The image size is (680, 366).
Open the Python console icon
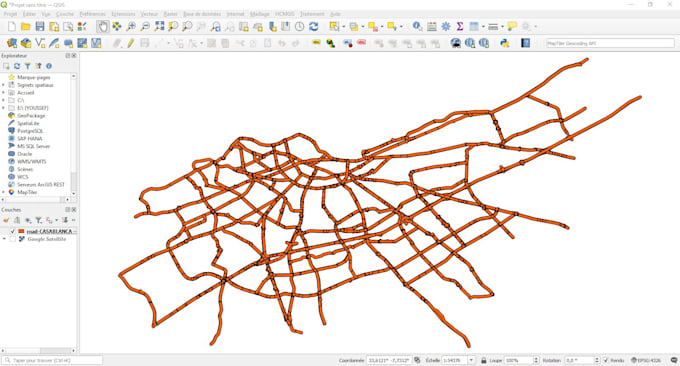click(x=504, y=43)
